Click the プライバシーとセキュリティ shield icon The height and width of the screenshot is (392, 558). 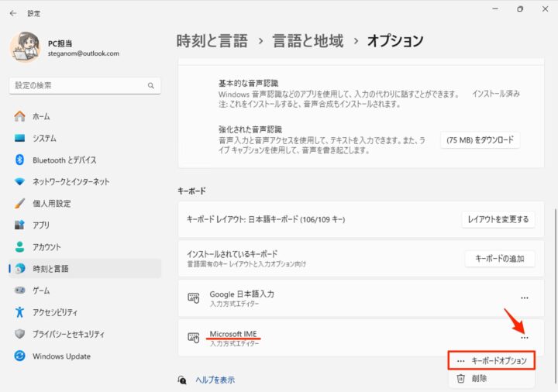click(19, 334)
